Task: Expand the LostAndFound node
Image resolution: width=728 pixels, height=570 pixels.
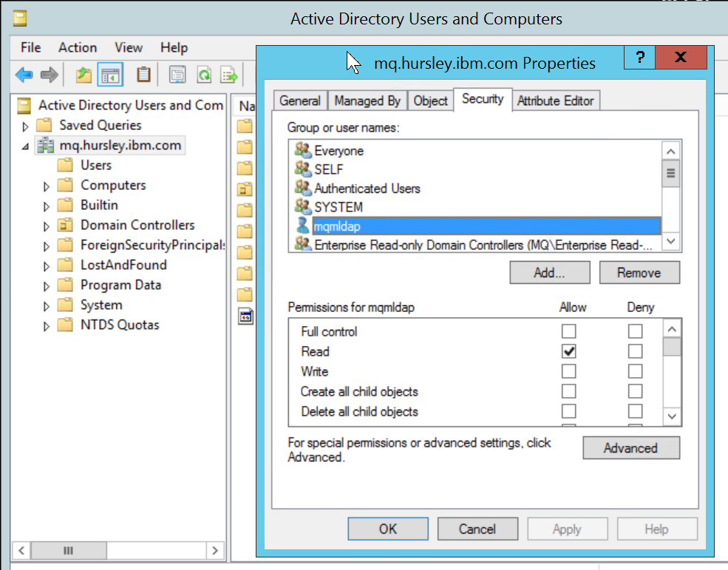Action: 46,267
